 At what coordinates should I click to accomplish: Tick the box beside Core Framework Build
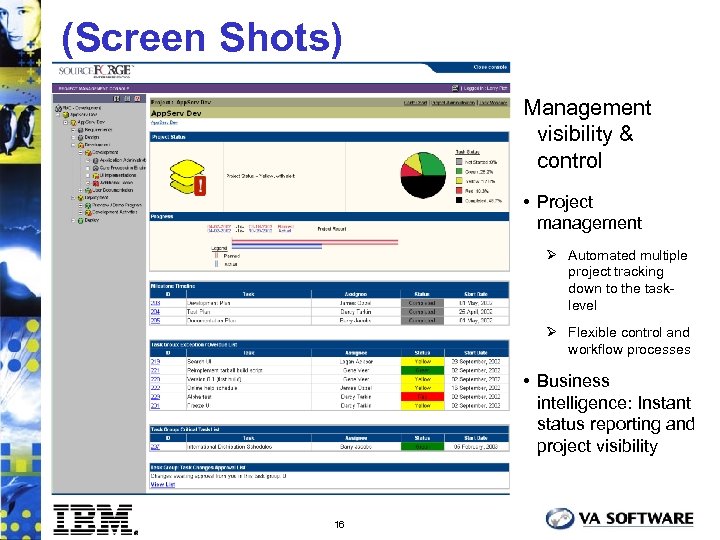(88, 168)
